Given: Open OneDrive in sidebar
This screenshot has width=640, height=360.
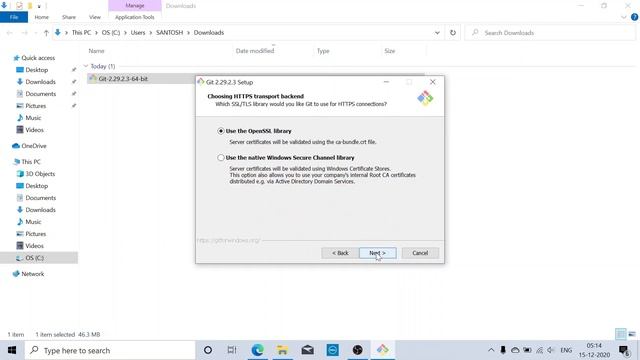Looking at the screenshot, I should pyautogui.click(x=33, y=146).
